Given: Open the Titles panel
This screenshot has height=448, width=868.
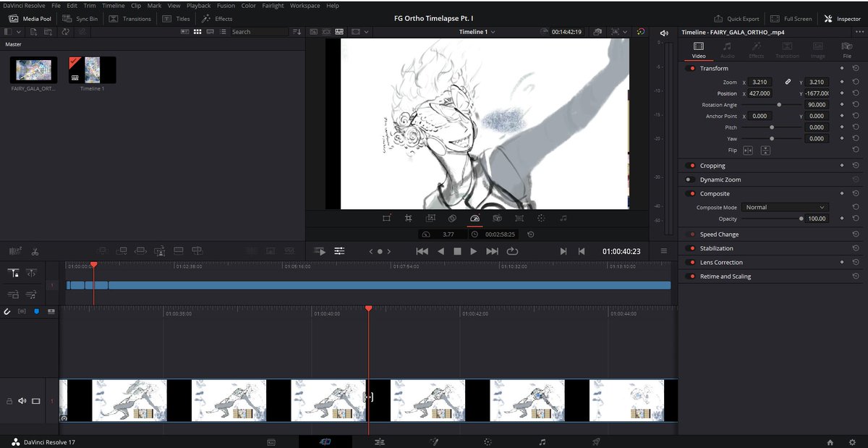Looking at the screenshot, I should [x=176, y=19].
